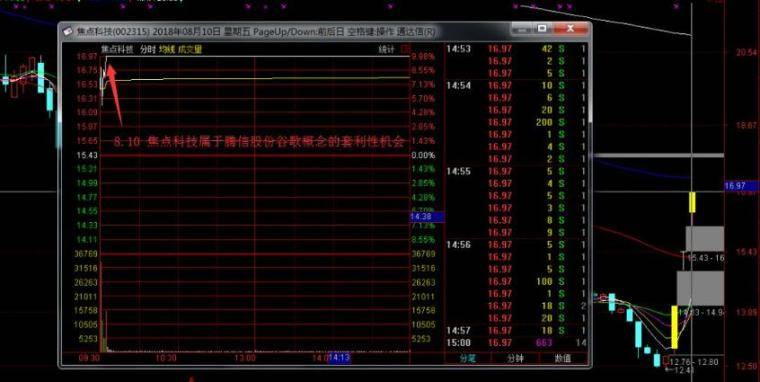Toggle the 分时 intraday line label
Screen dimensions: 760x382
click(x=147, y=49)
